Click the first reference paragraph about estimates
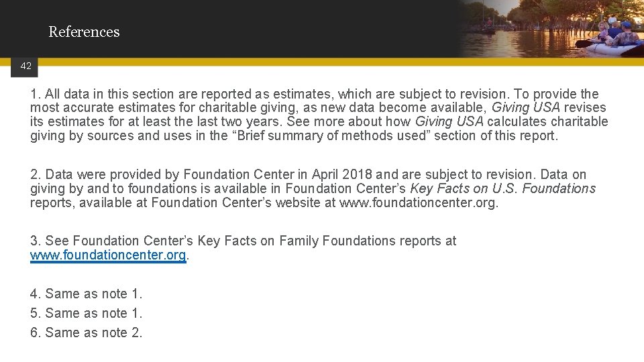644x362 pixels. point(319,115)
